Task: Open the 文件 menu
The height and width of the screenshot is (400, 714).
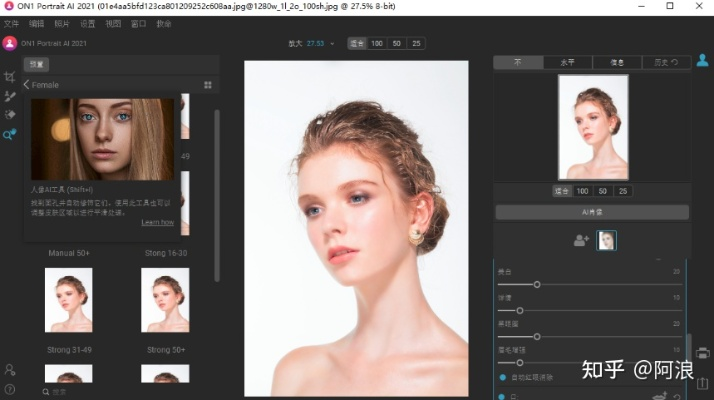Action: pos(11,23)
